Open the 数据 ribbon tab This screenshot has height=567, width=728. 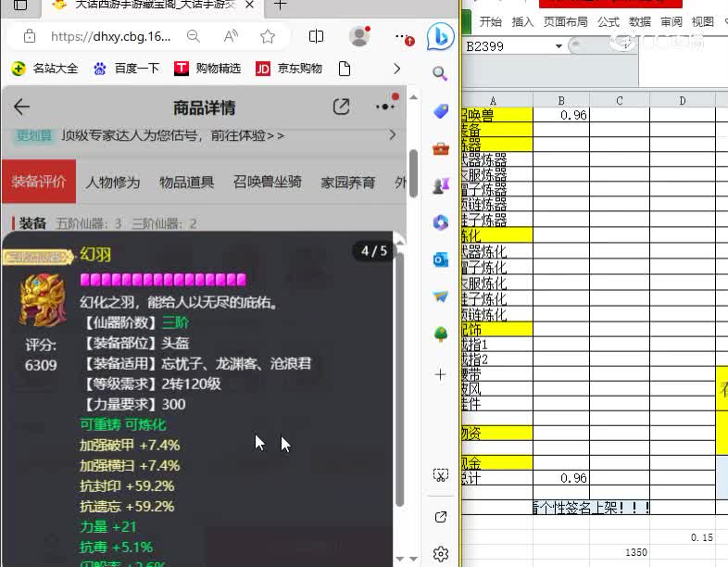coord(640,22)
